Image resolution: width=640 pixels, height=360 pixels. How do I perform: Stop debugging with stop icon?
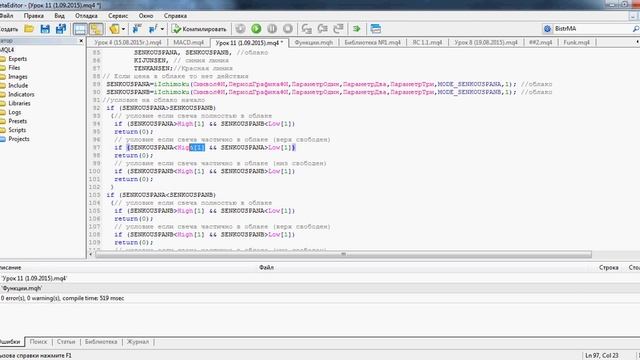[x=288, y=29]
